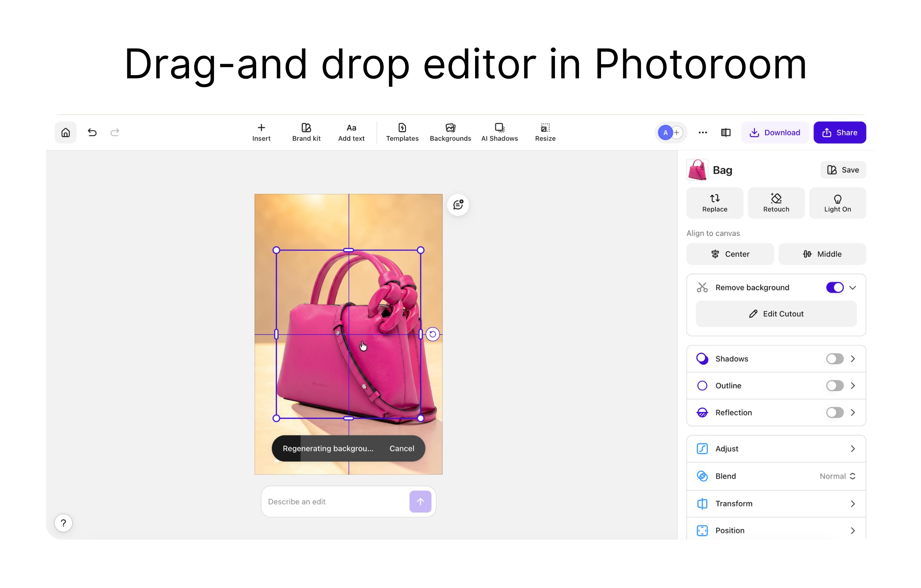Image resolution: width=921 pixels, height=588 pixels.
Task: Click the Shadows icon
Action: click(x=702, y=359)
